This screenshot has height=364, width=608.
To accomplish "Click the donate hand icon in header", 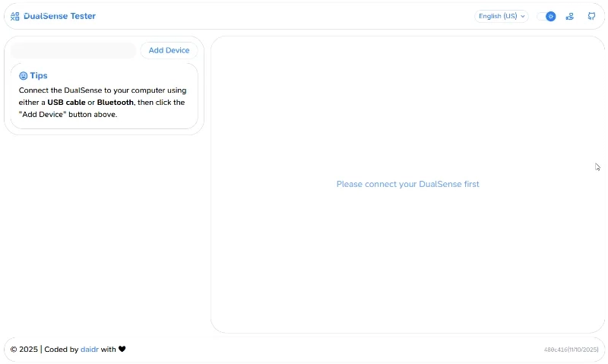I will 570,16.
